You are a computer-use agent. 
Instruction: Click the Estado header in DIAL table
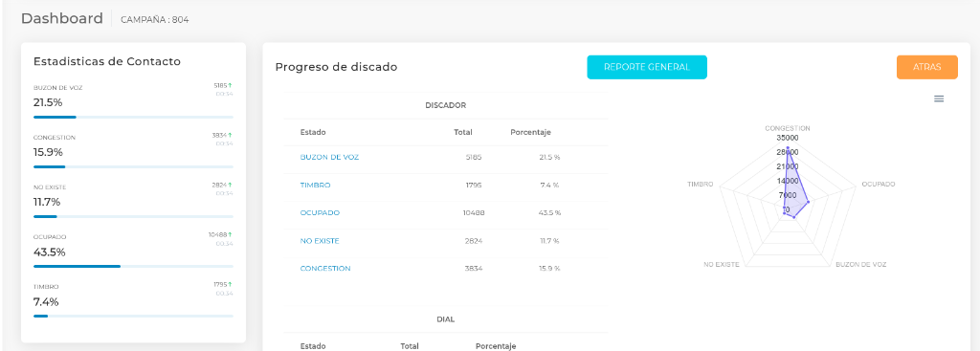(x=313, y=346)
